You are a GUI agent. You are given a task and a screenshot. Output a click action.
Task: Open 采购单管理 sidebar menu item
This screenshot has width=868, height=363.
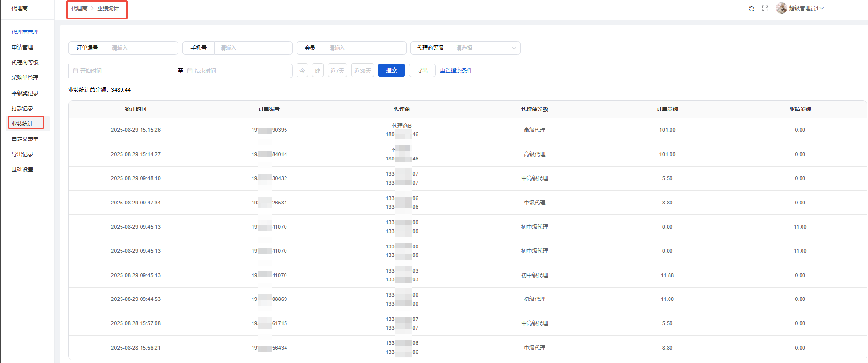click(25, 78)
